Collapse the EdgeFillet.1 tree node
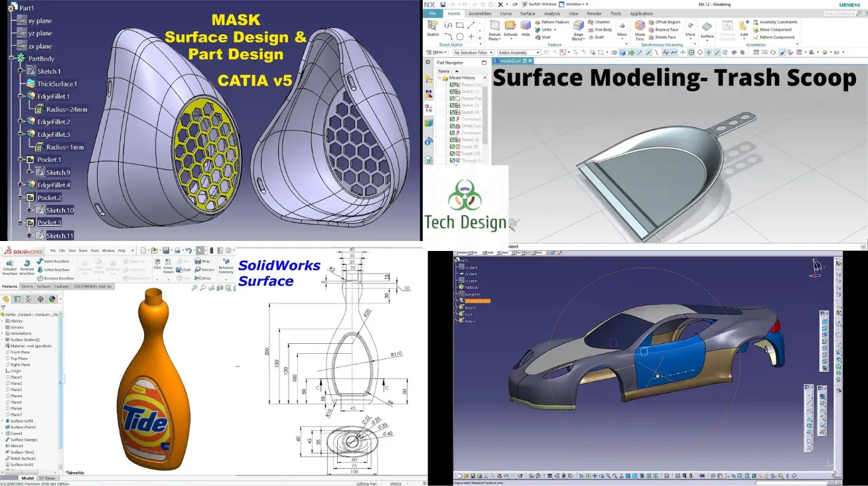Screen dimensions: 868x486 [x=21, y=96]
